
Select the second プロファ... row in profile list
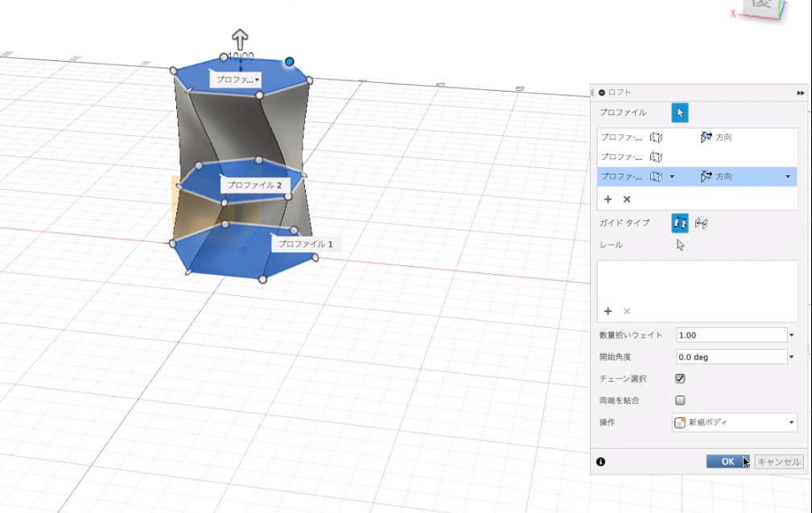click(697, 157)
